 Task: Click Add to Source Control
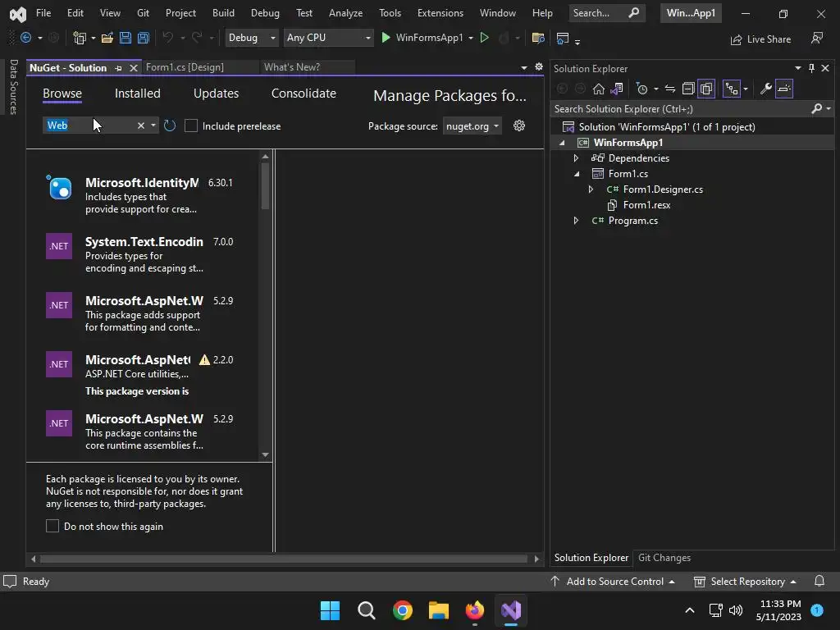tap(614, 582)
